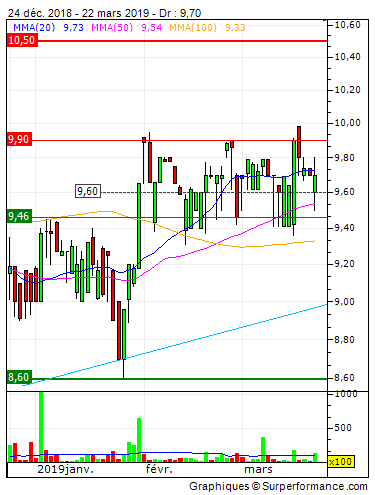Viewport: 375px width, 495px height.
Task: Click the boxed 9,60 price marker
Action: (x=88, y=191)
